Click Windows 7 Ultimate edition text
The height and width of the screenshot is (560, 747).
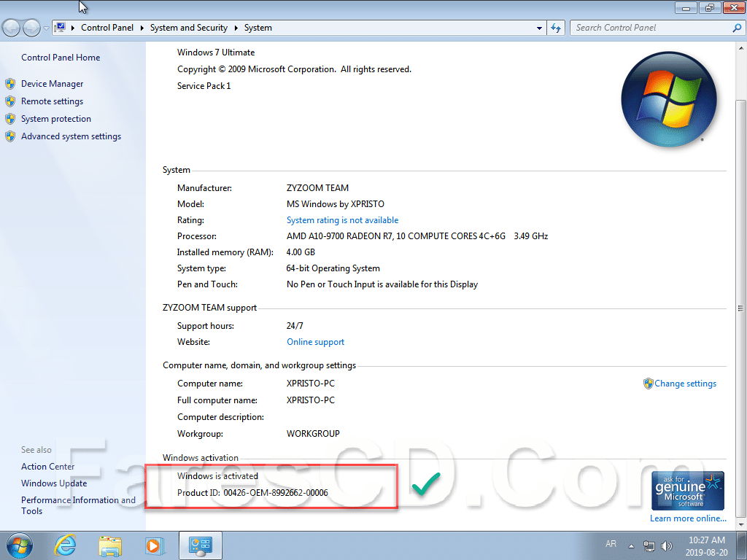coord(216,52)
